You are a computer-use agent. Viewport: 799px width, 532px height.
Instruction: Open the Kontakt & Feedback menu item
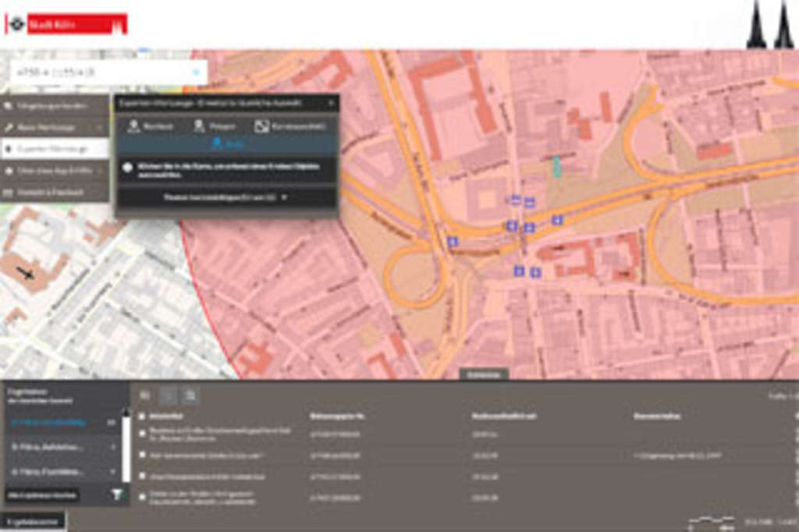pos(53,191)
